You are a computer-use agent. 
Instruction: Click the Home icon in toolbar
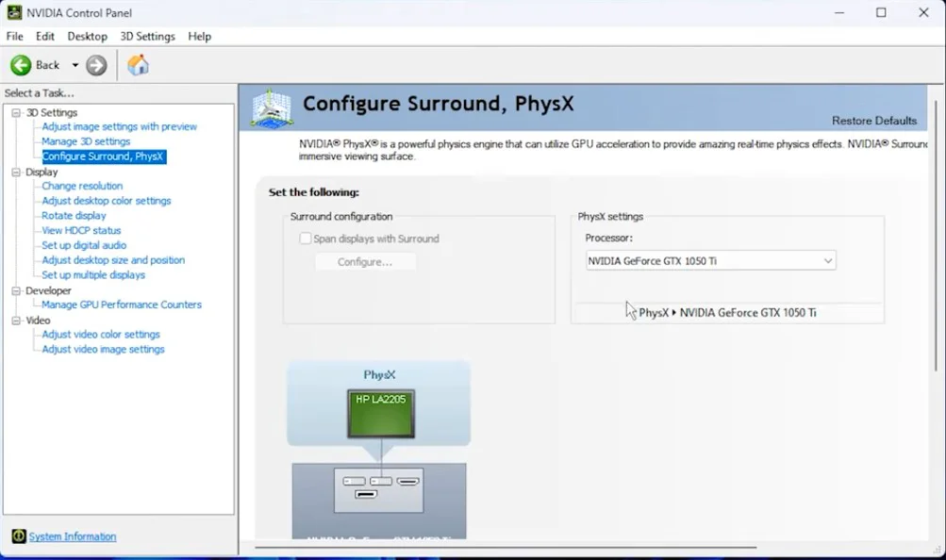coord(138,65)
